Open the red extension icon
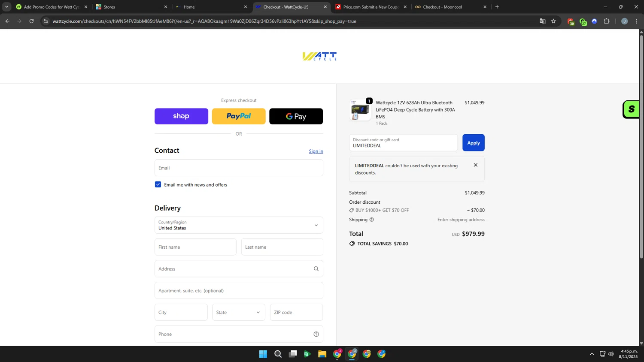The image size is (644, 362). [571, 21]
